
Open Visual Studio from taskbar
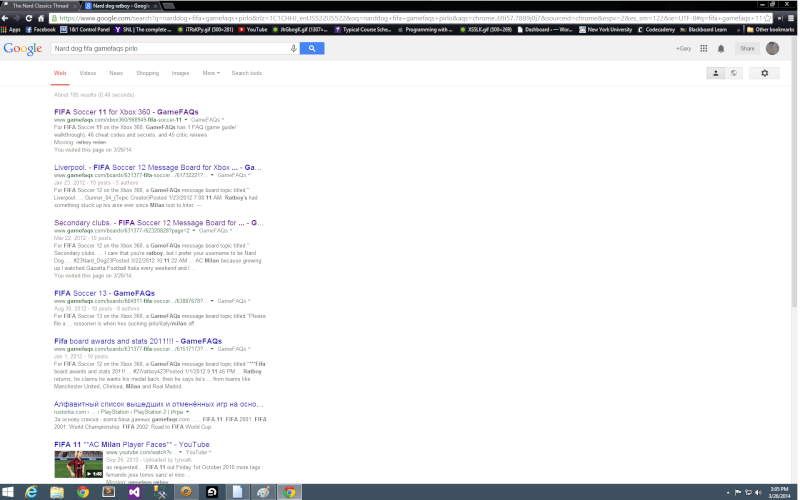pos(134,492)
